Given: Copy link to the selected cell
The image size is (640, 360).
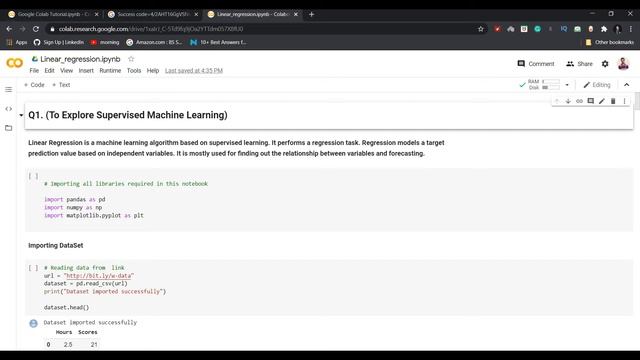Looking at the screenshot, I should [x=579, y=101].
